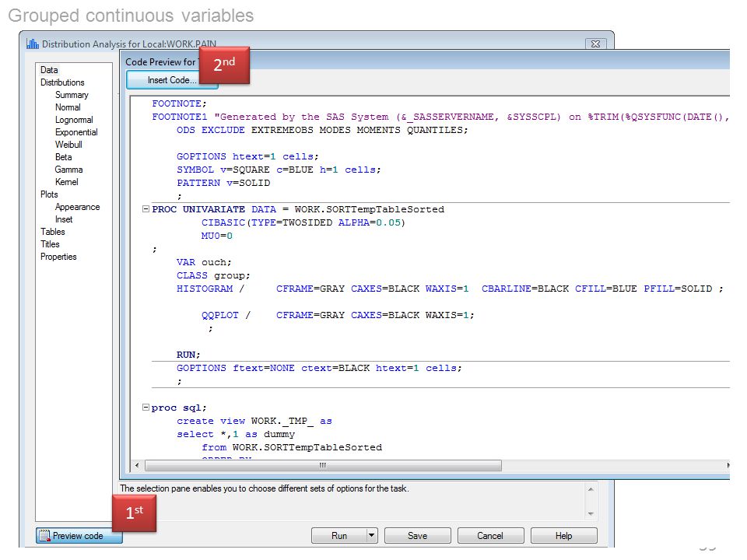Click the 'FOOTNOTE;' code line
The image size is (747, 560).
(x=179, y=103)
